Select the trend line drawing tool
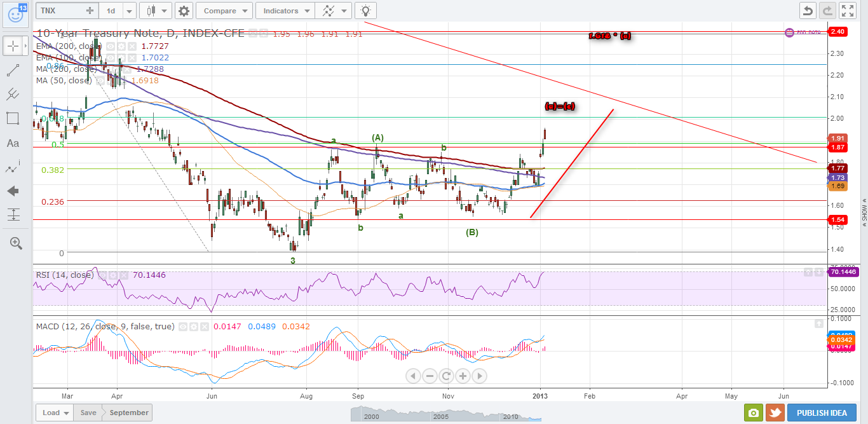 coord(13,71)
